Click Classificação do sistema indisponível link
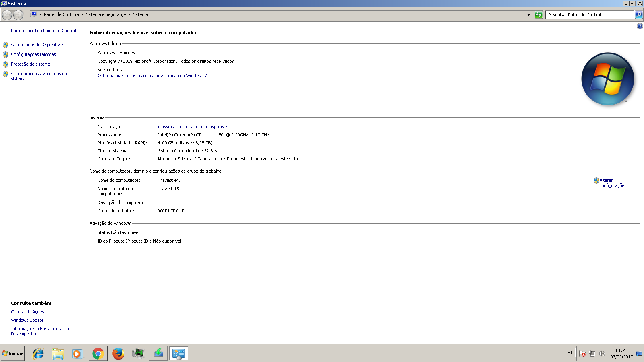 click(193, 127)
